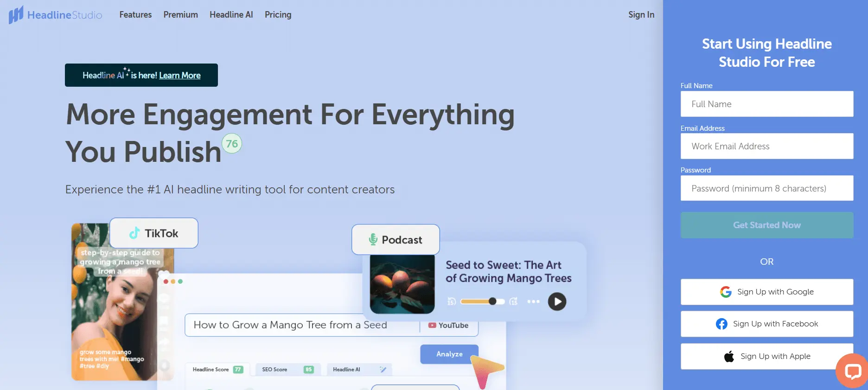The image size is (868, 390).
Task: Open the Headline AI nav item
Action: tap(231, 15)
